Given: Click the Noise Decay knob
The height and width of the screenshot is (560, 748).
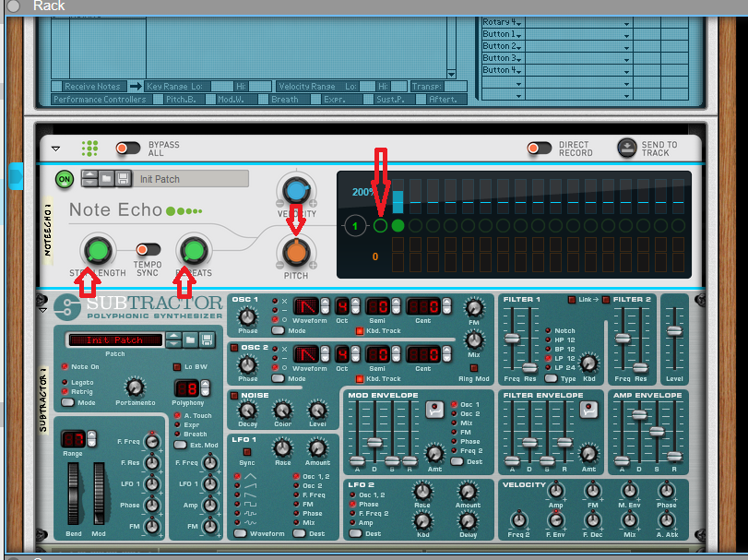Looking at the screenshot, I should 247,411.
